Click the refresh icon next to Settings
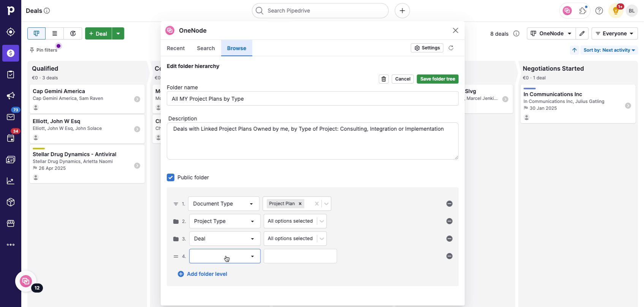644x307 pixels. tap(451, 48)
